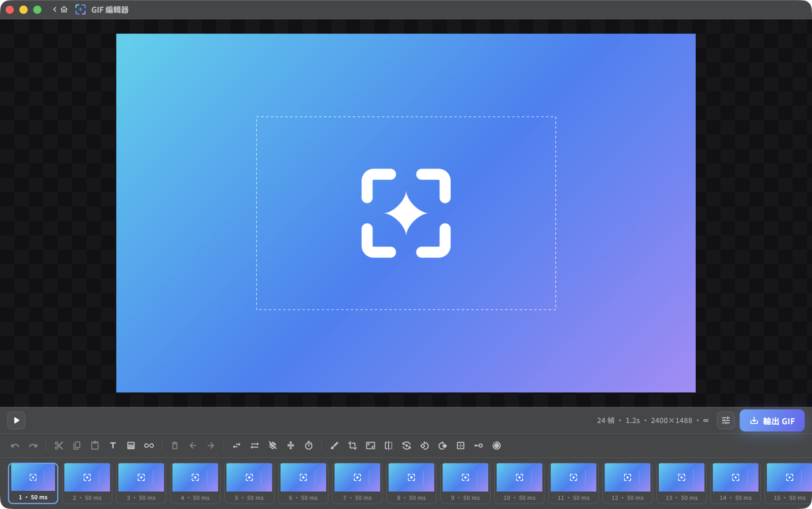Viewport: 812px width, 509px height.
Task: Select frame 9 thumbnail
Action: point(465,483)
